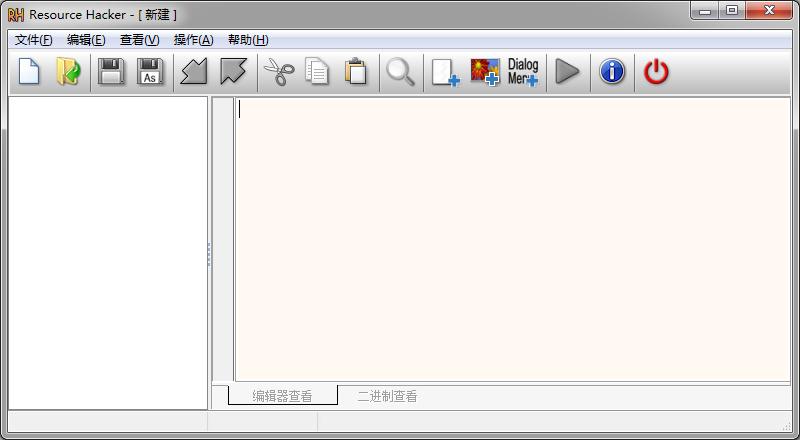Screen dimensions: 800x440
Task: Insert from Dialog Menu template icon
Action: [x=523, y=72]
